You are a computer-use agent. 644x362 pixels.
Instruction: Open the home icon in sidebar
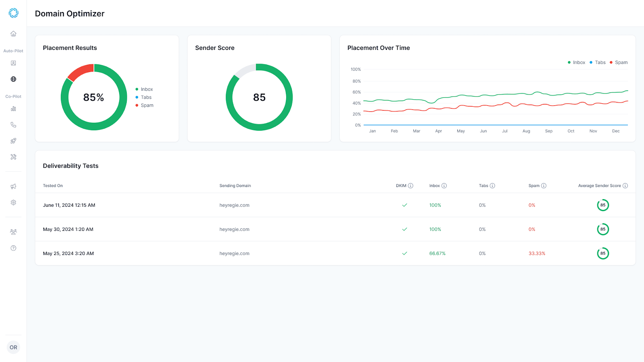click(x=13, y=34)
